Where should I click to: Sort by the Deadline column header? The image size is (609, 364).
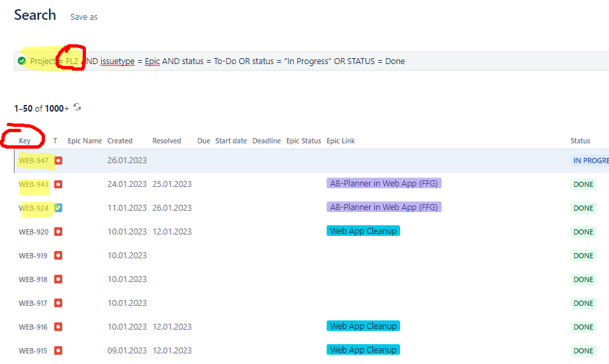coord(266,141)
